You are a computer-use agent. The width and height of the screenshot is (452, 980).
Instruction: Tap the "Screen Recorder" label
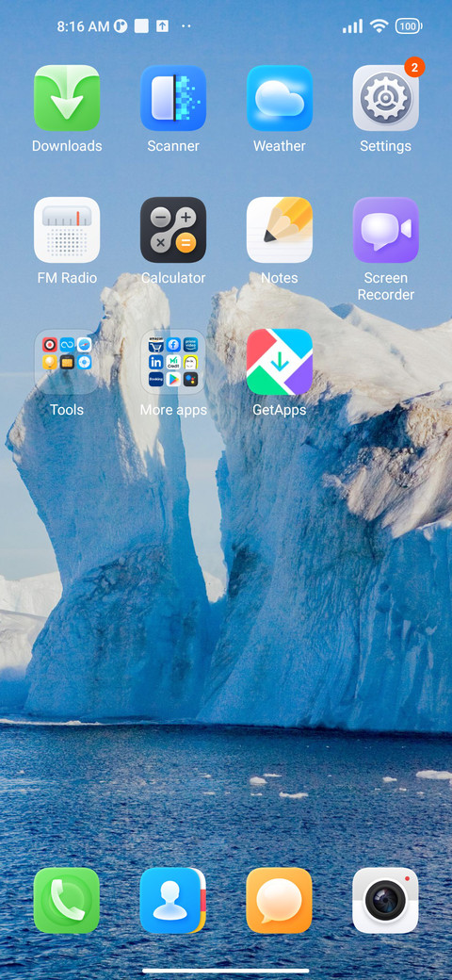(386, 286)
